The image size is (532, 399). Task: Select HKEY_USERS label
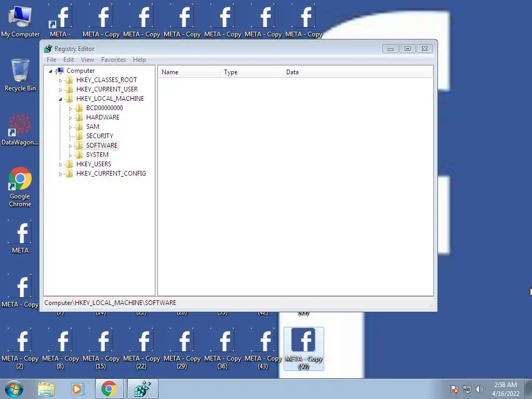(x=94, y=164)
